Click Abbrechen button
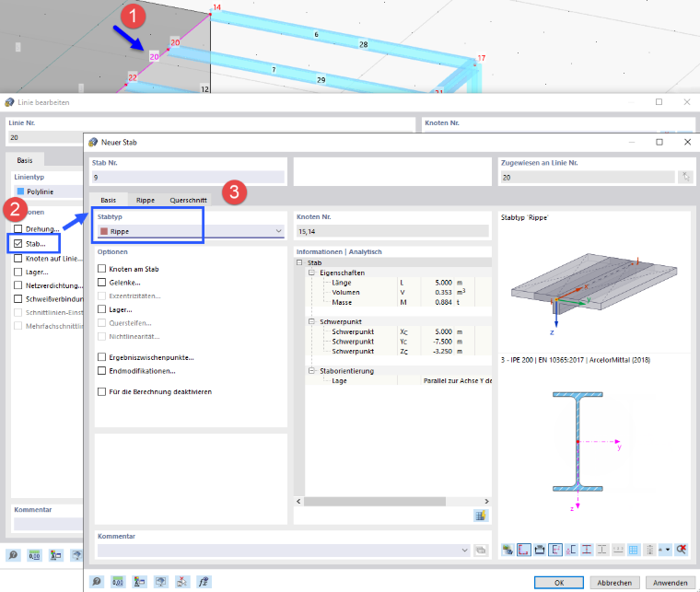The height and width of the screenshot is (592, 700). pos(614,583)
